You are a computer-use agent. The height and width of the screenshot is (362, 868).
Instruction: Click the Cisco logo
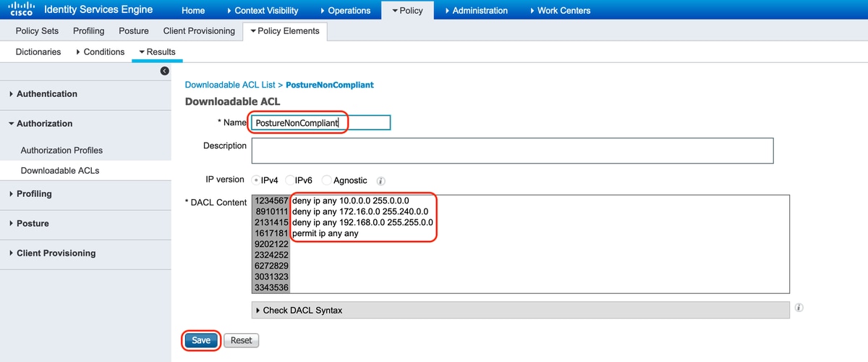pyautogui.click(x=21, y=9)
